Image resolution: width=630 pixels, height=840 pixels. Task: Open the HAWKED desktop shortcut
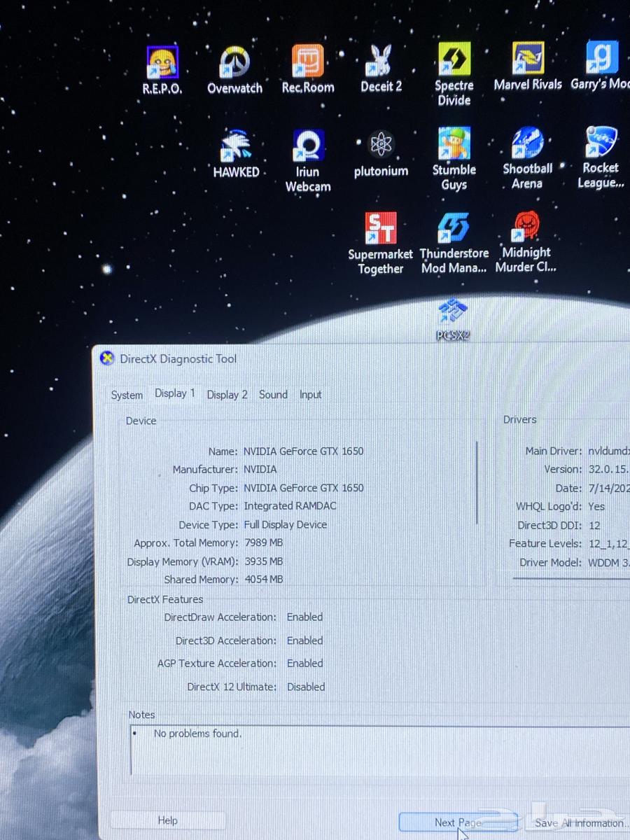236,154
